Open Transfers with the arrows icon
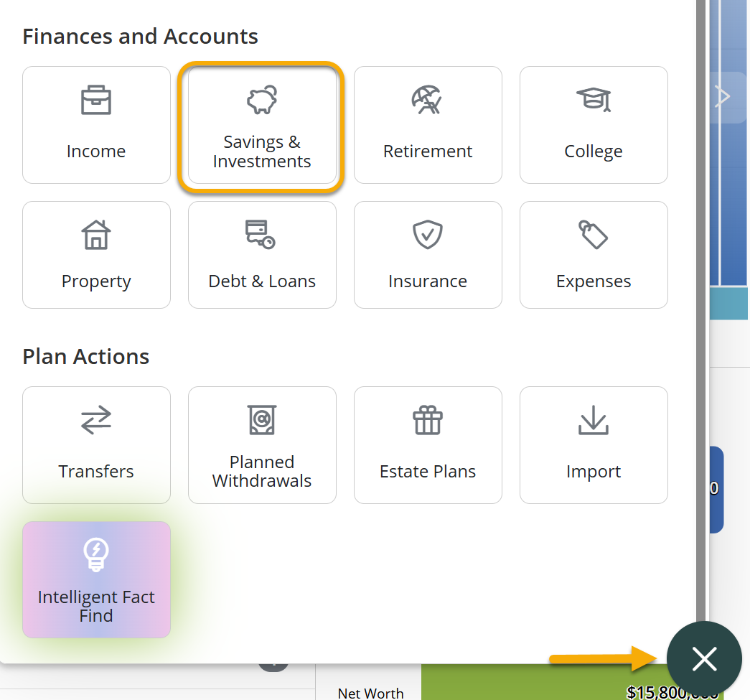This screenshot has height=700, width=750. click(96, 445)
